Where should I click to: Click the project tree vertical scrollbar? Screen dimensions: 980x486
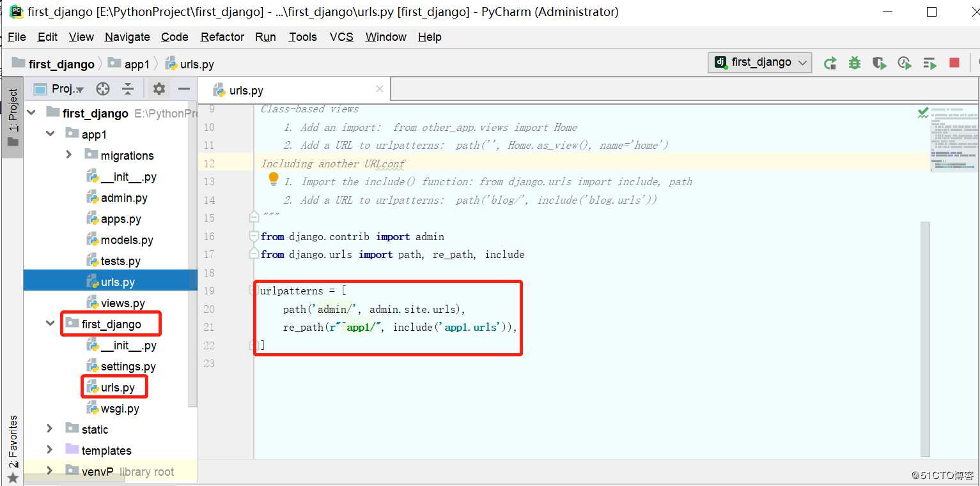192,252
